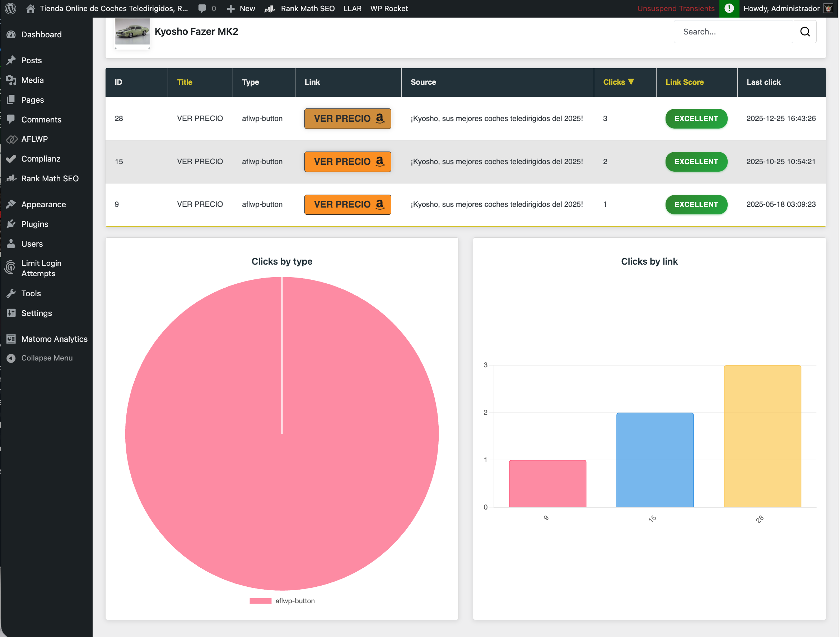Image resolution: width=840 pixels, height=637 pixels.
Task: Click the magnifier search button
Action: pos(805,32)
